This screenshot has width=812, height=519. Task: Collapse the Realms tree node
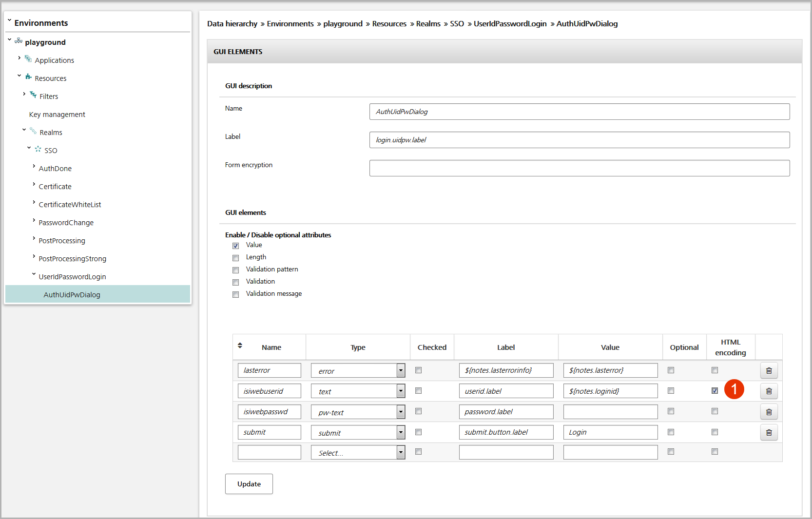pyautogui.click(x=24, y=130)
